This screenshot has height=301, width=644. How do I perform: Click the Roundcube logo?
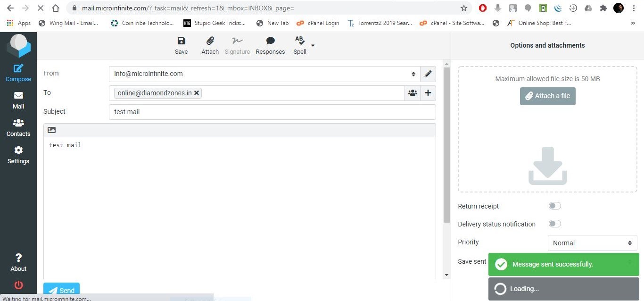click(18, 46)
